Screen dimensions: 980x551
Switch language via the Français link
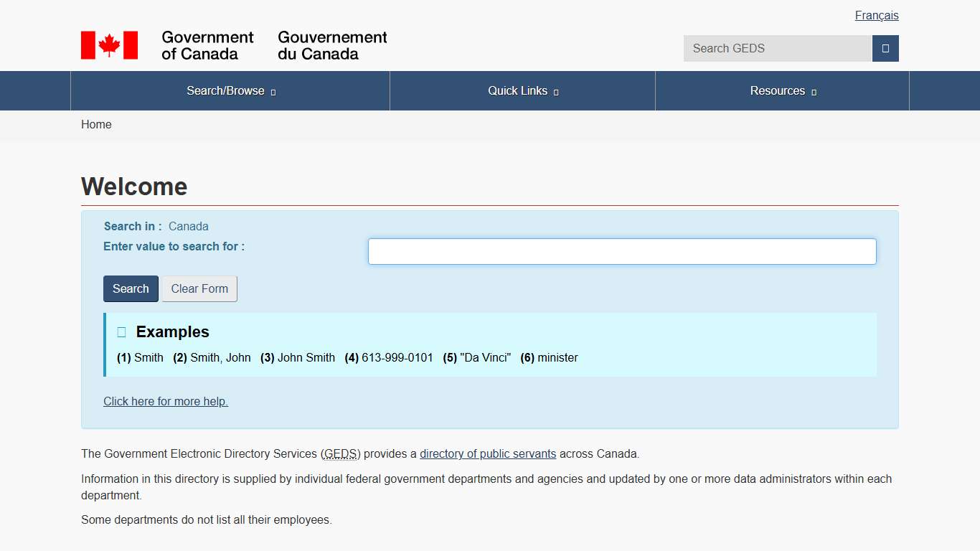[x=876, y=16]
